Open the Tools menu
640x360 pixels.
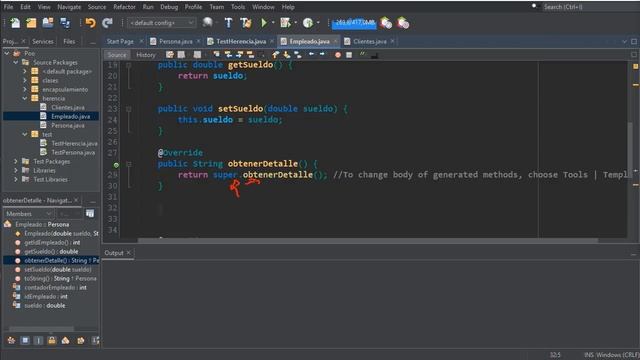tap(238, 7)
